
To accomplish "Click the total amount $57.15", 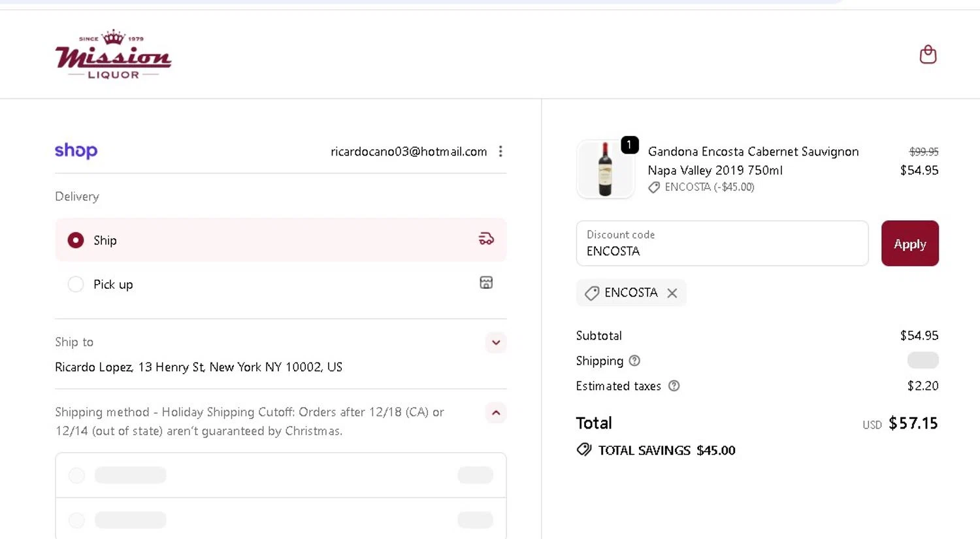I will 913,423.
